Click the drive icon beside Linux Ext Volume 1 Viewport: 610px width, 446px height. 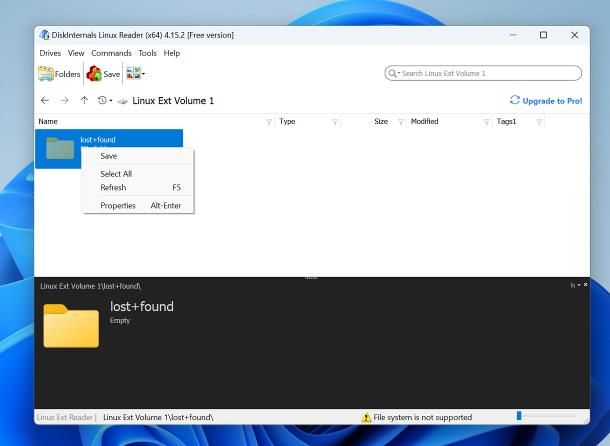coord(123,101)
